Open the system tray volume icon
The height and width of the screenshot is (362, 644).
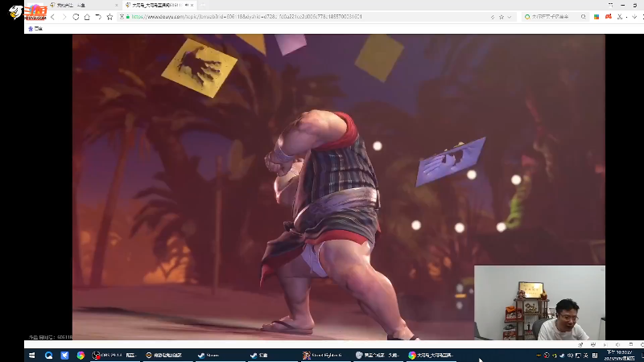click(x=570, y=356)
